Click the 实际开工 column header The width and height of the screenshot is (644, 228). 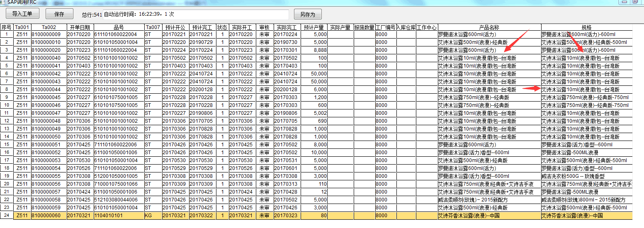[x=242, y=27]
